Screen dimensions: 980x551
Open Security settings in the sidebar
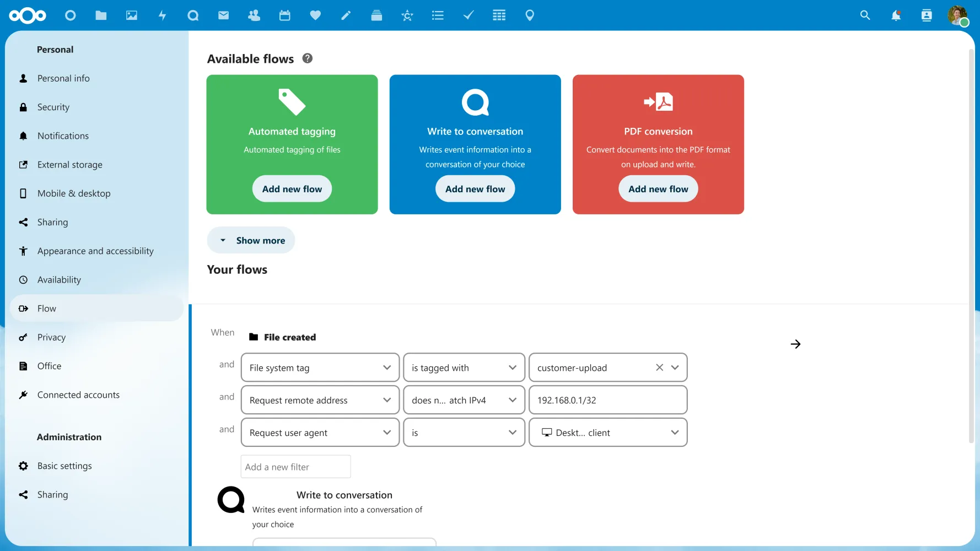pos(53,107)
